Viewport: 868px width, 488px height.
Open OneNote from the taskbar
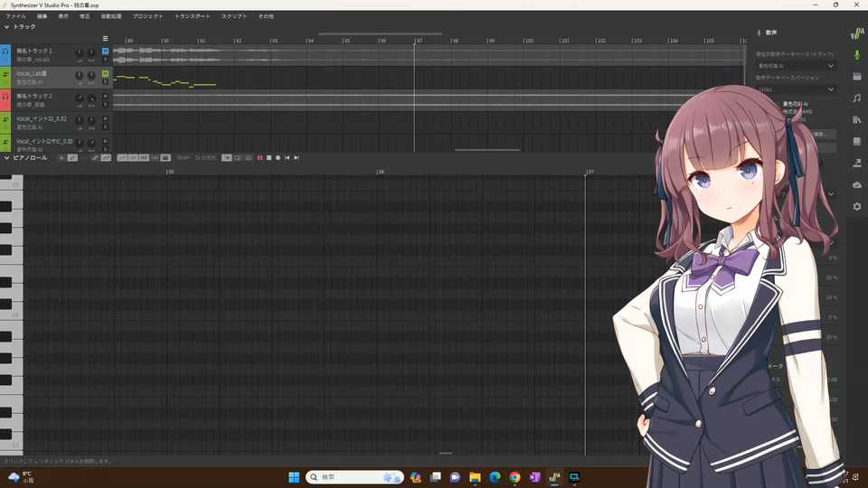point(534,477)
